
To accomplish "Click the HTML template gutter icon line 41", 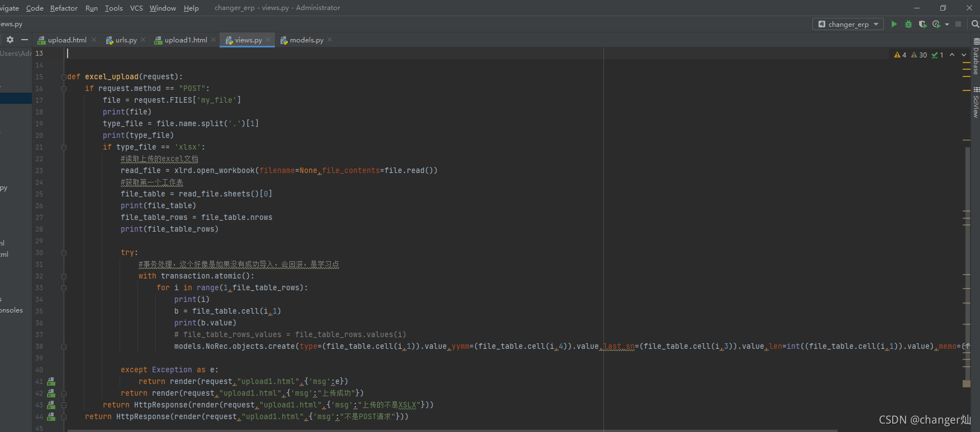I will [x=51, y=382].
